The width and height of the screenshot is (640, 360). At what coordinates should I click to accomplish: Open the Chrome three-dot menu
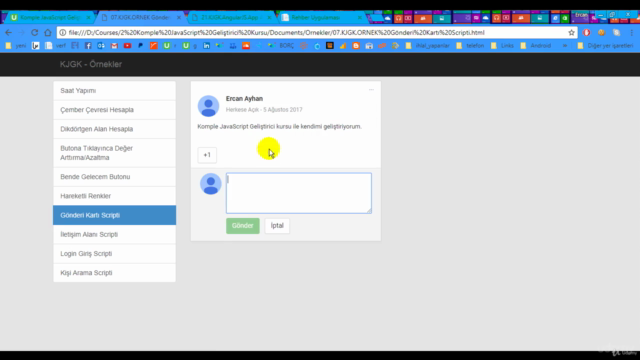pos(632,33)
